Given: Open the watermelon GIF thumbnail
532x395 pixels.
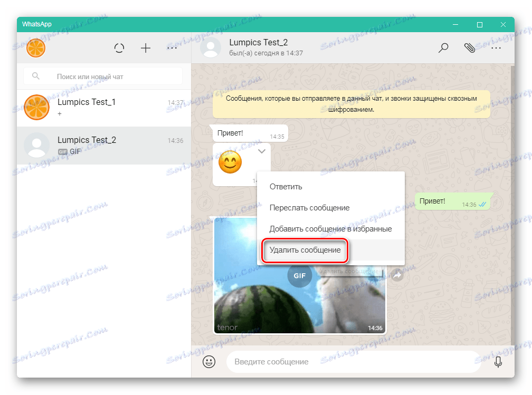Looking at the screenshot, I should click(x=300, y=275).
